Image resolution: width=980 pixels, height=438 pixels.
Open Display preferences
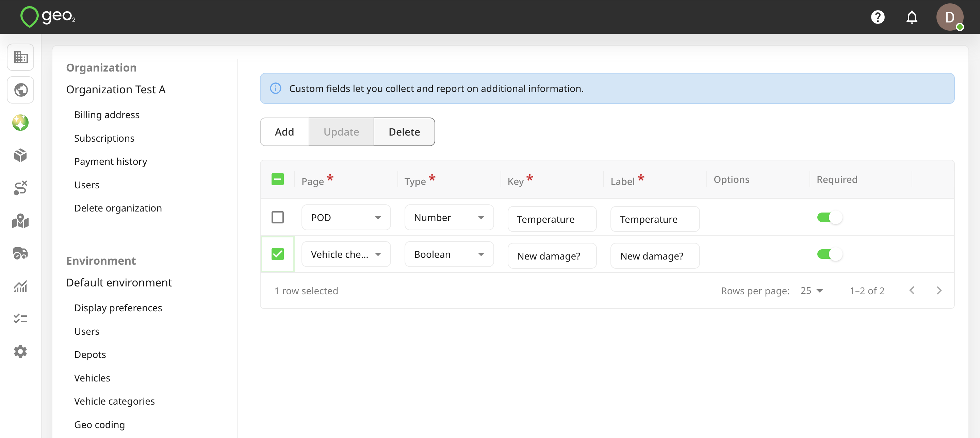(x=118, y=308)
